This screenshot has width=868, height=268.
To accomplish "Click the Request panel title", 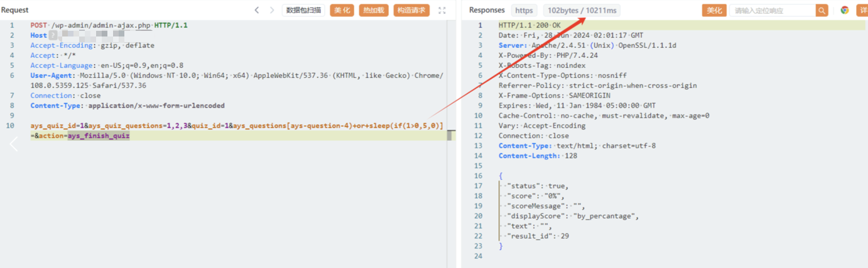I will coord(15,10).
